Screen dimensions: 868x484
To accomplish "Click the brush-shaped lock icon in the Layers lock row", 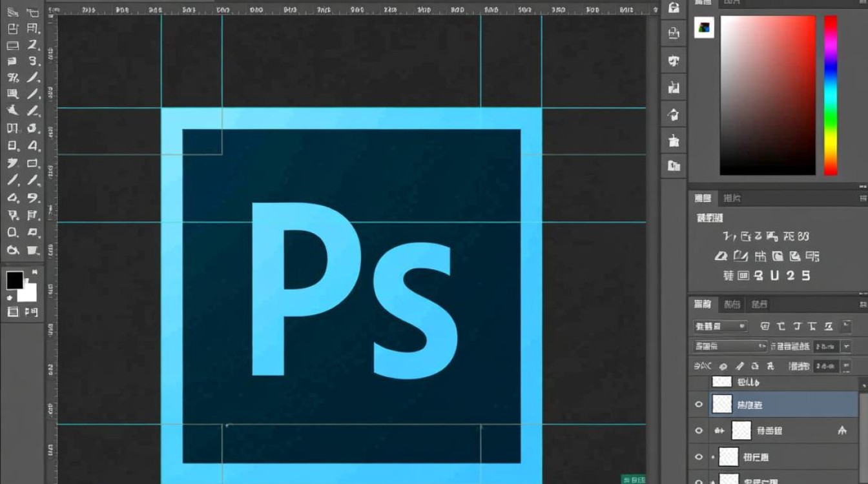I will (x=739, y=366).
